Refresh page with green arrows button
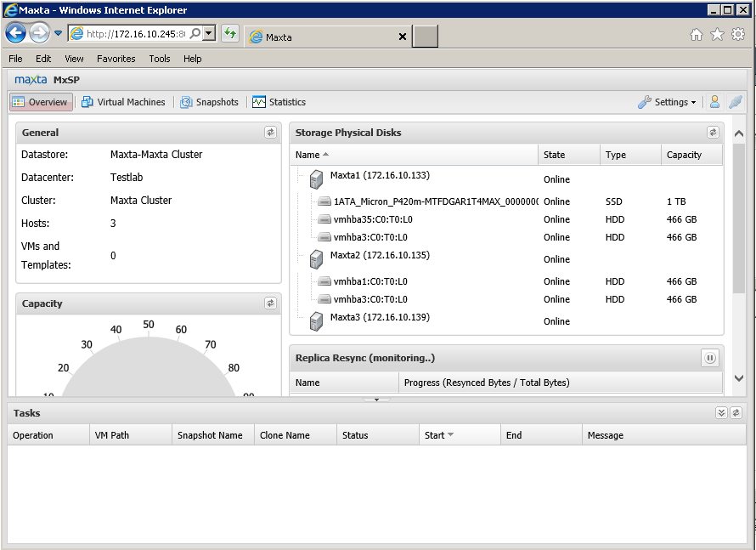 [230, 33]
